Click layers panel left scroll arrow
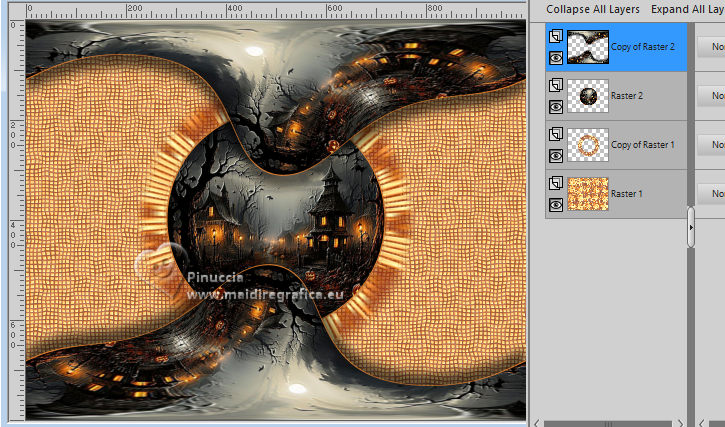Image resolution: width=725 pixels, height=427 pixels. [536, 423]
